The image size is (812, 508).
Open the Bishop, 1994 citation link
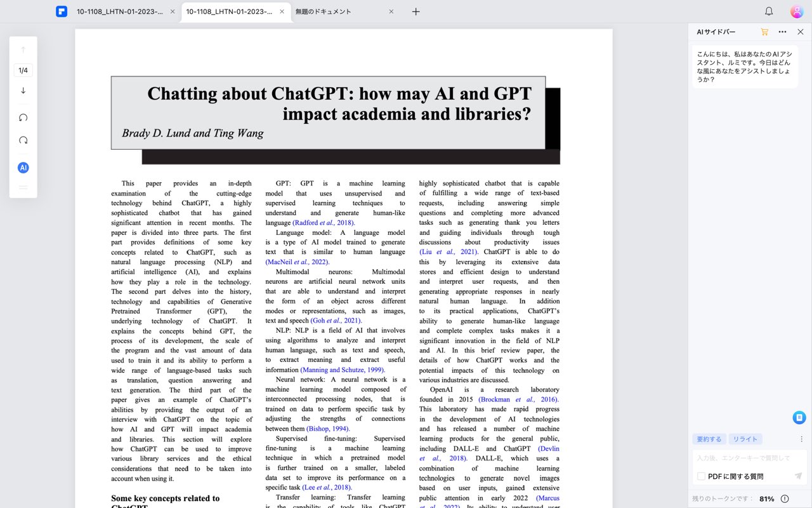pyautogui.click(x=328, y=429)
